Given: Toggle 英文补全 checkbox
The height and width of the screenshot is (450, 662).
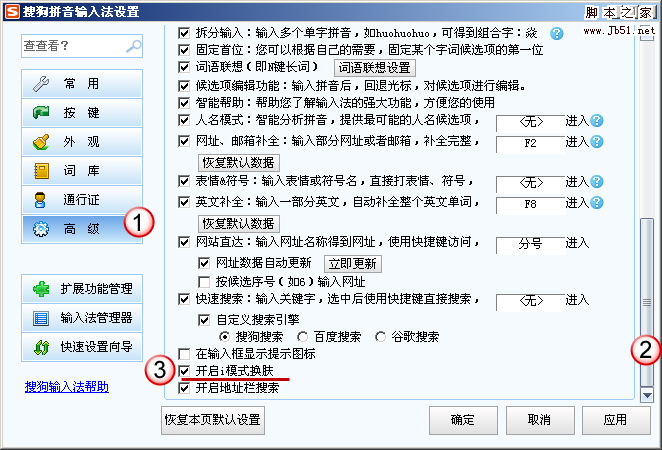Looking at the screenshot, I should coord(184,202).
